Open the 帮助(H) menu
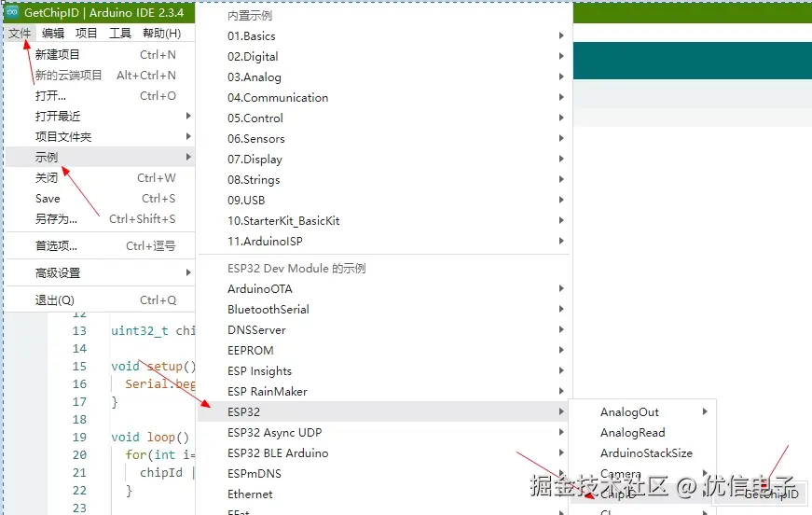Viewport: 812px width, 515px height. coord(161,34)
